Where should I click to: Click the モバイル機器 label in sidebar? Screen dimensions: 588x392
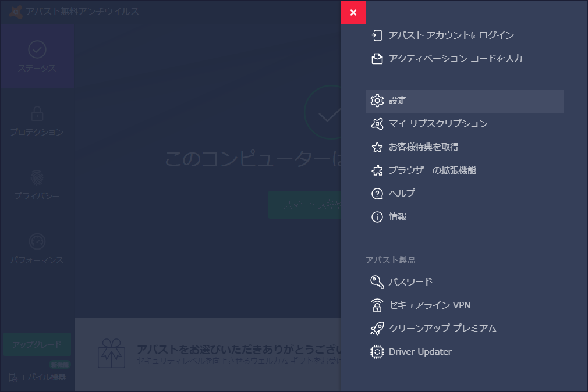pos(42,377)
